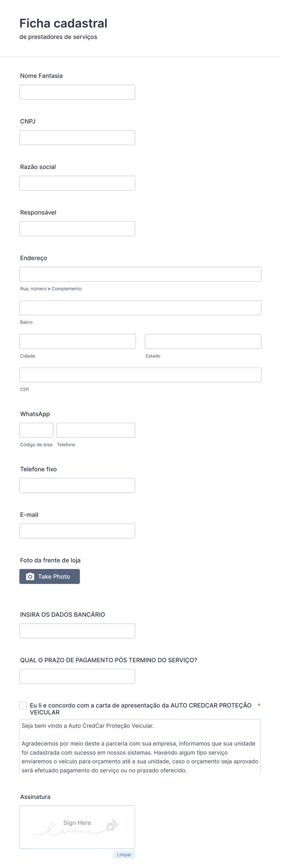Focus the prazo de pagamento field
The width and height of the screenshot is (281, 868).
[77, 677]
